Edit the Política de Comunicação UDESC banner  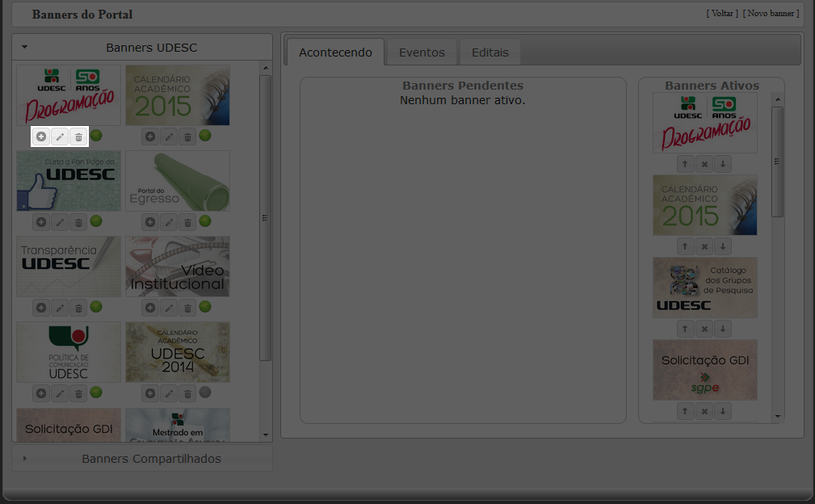[x=60, y=394]
